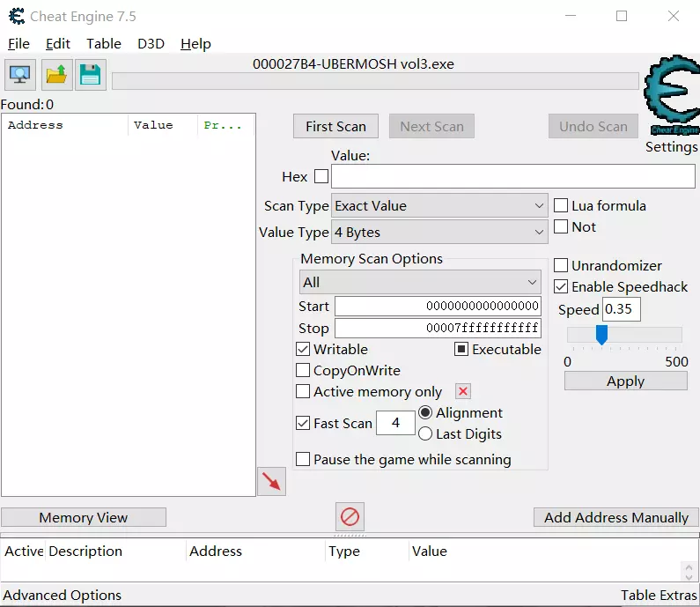
Task: Disable the Enable Speedhack checkbox
Action: point(561,286)
